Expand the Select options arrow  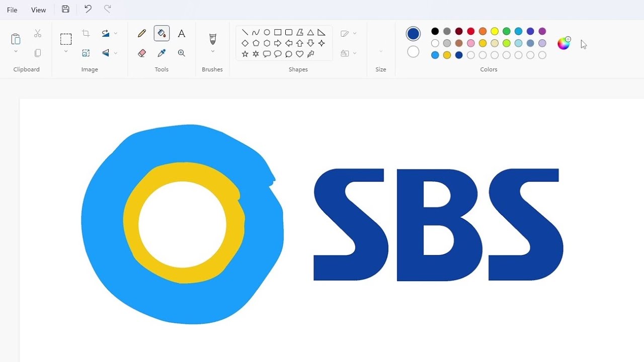coord(66,52)
